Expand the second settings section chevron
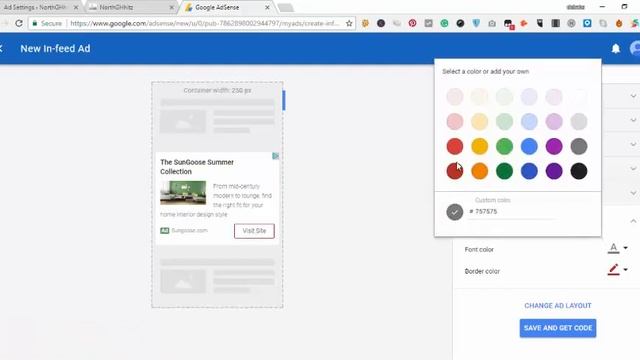 coord(633,120)
